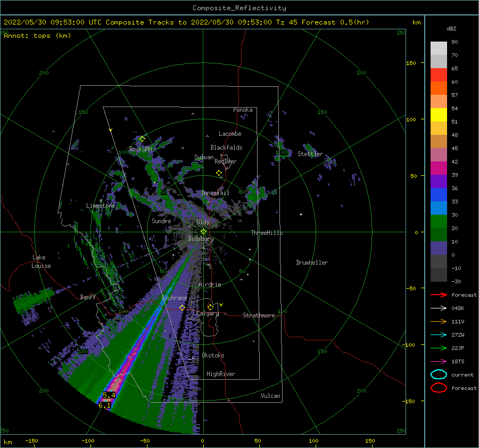Click the Vulcan city label
479x448 pixels.
pyautogui.click(x=271, y=396)
